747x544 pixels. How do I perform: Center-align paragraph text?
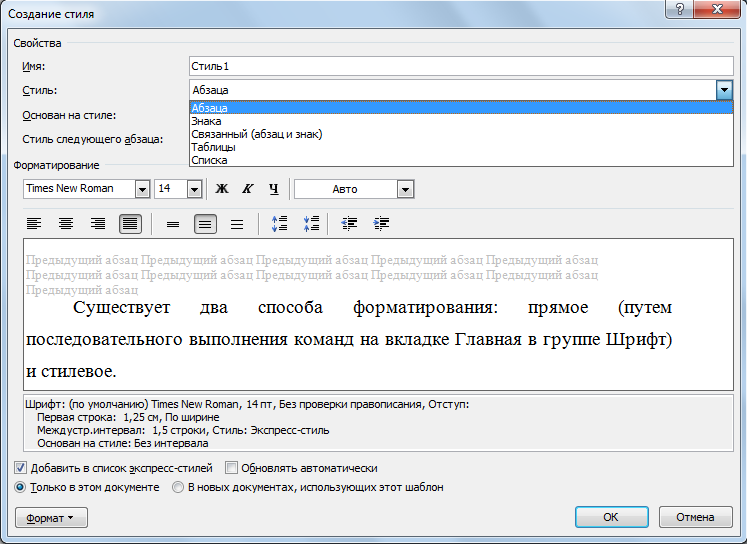[66, 223]
